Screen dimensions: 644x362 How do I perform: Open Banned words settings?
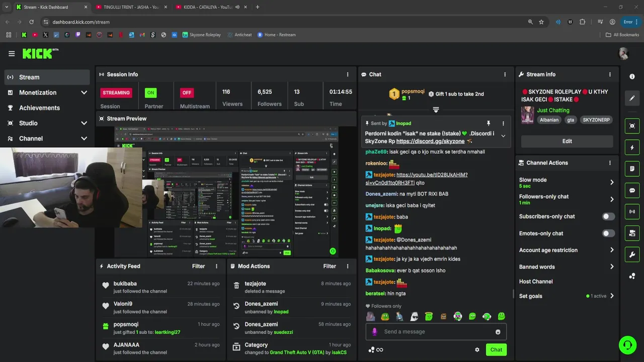[x=567, y=267]
